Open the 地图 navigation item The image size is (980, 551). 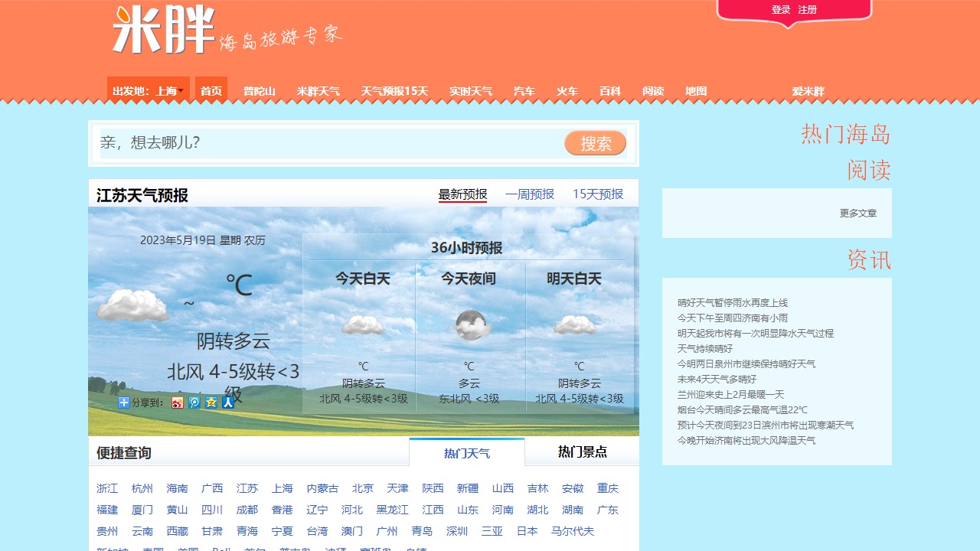[697, 90]
